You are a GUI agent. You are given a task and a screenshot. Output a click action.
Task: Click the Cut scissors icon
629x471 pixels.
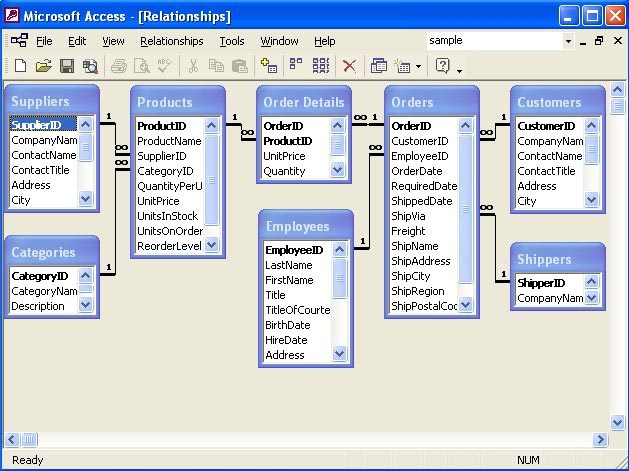coord(193,65)
